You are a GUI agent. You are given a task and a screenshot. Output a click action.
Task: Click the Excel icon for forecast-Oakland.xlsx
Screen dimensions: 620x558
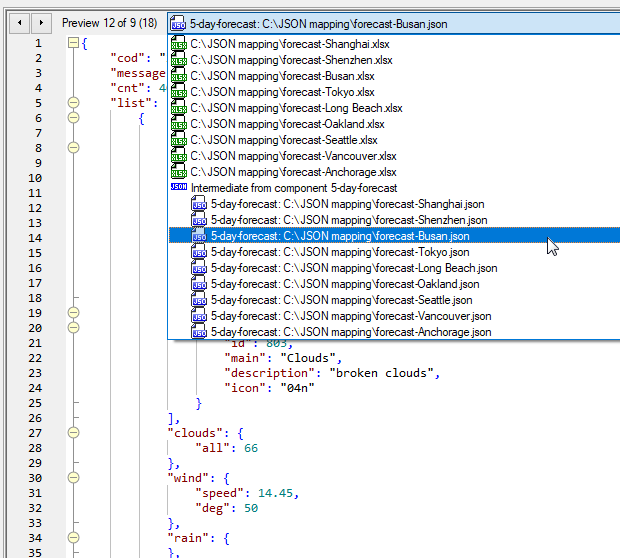click(x=179, y=124)
